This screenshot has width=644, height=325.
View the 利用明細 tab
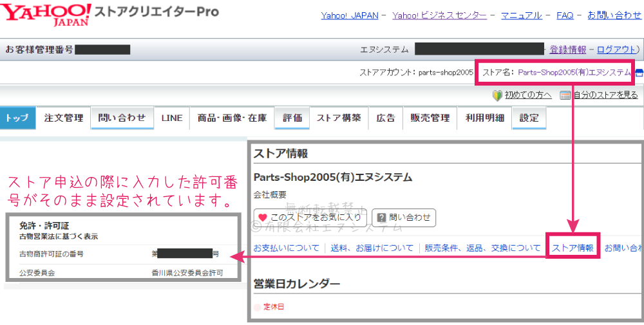click(485, 118)
